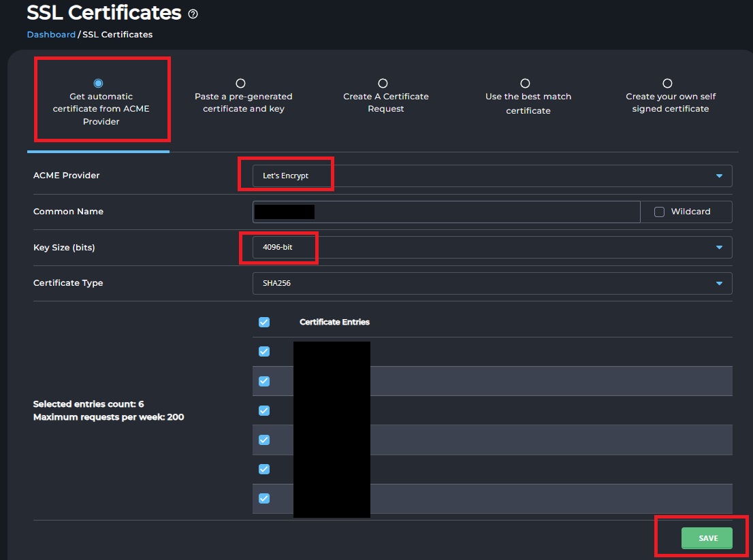Click the Certificate Entries column header text
This screenshot has height=560, width=753.
[335, 322]
